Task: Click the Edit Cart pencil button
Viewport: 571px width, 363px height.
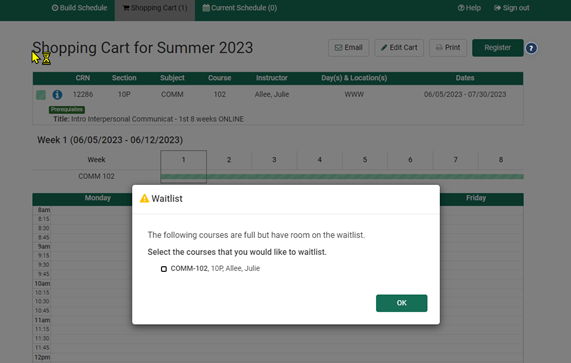Action: pyautogui.click(x=399, y=48)
